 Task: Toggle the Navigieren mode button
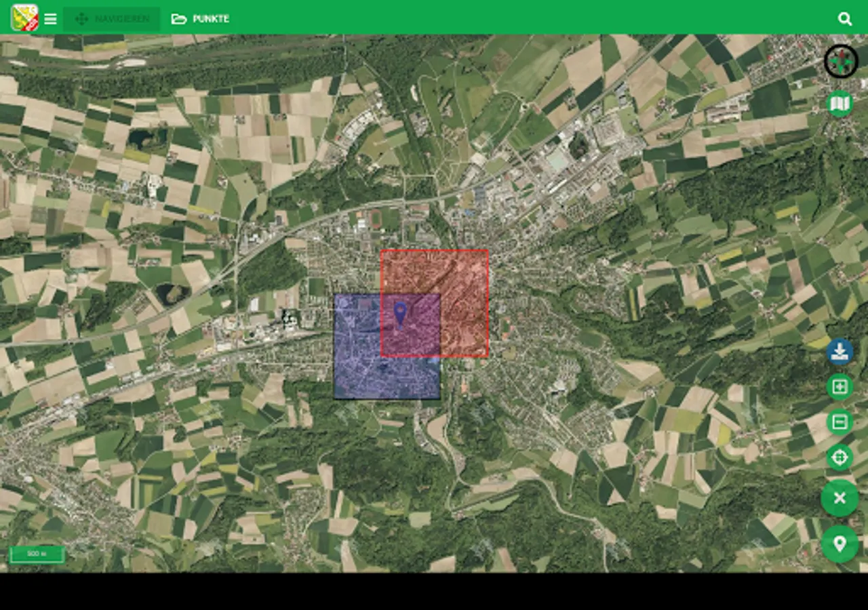[112, 19]
